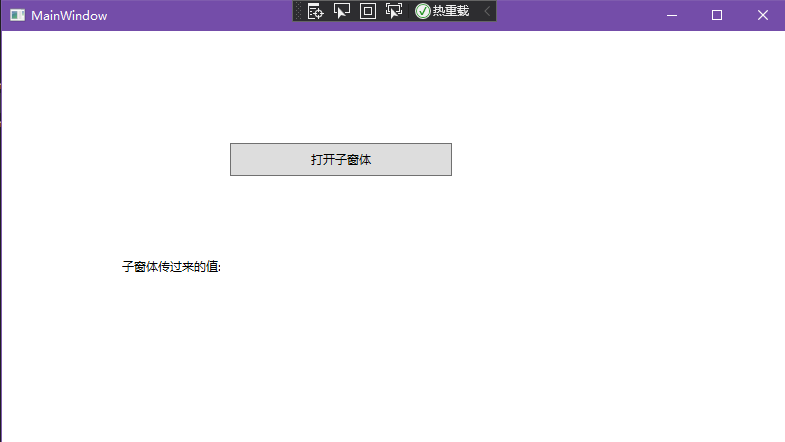The image size is (785, 442).
Task: Activate the Select Element cursor tool
Action: pyautogui.click(x=341, y=11)
